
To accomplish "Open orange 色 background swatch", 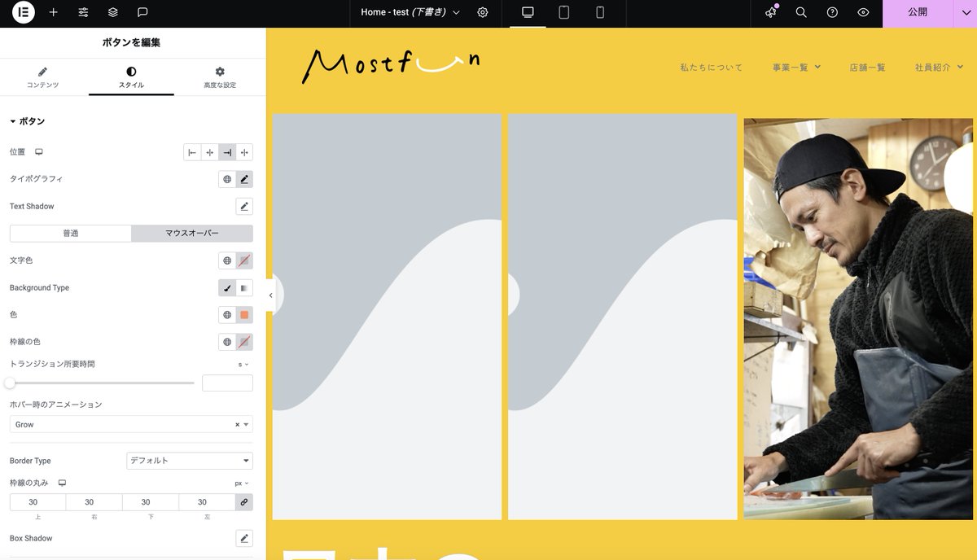I will tap(244, 315).
